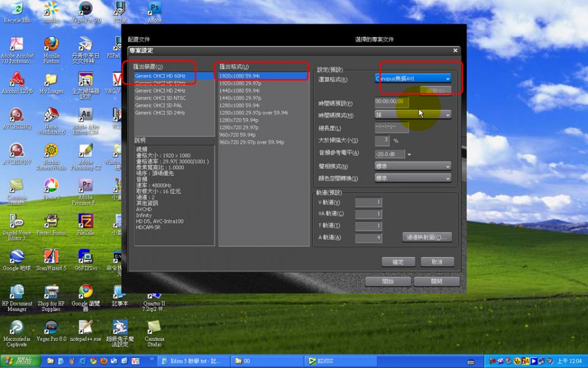Open the Mozilla Firefox desktop icon
Image resolution: width=588 pixels, height=368 pixels.
click(x=51, y=45)
